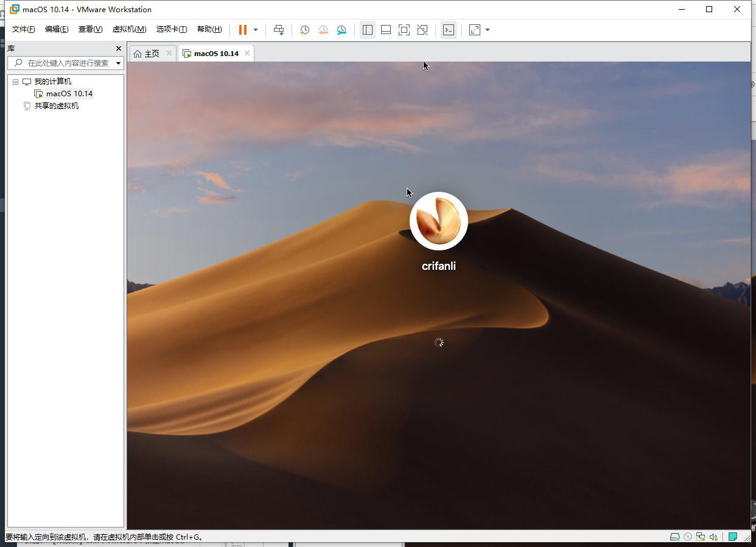Click the crifanli username label
756x547 pixels.
pyautogui.click(x=439, y=266)
